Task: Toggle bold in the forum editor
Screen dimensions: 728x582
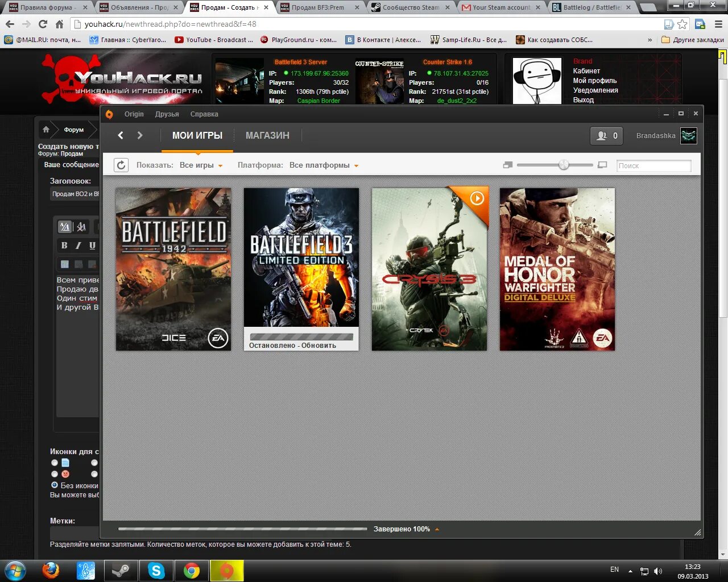Action: (64, 246)
